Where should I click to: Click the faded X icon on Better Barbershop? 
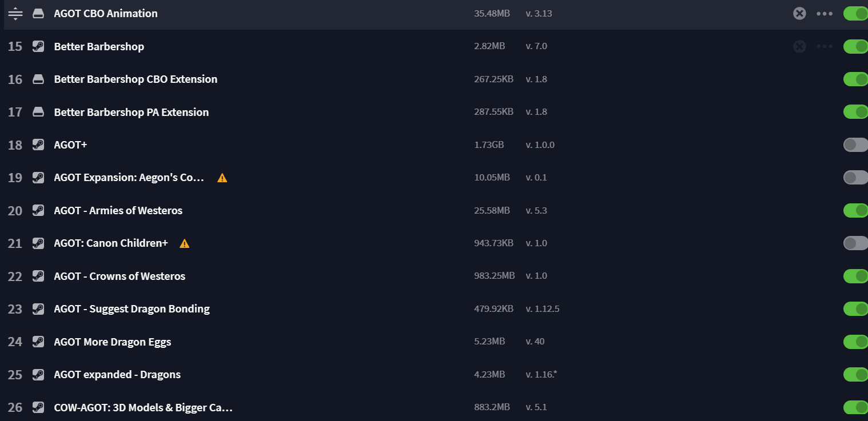pos(799,46)
